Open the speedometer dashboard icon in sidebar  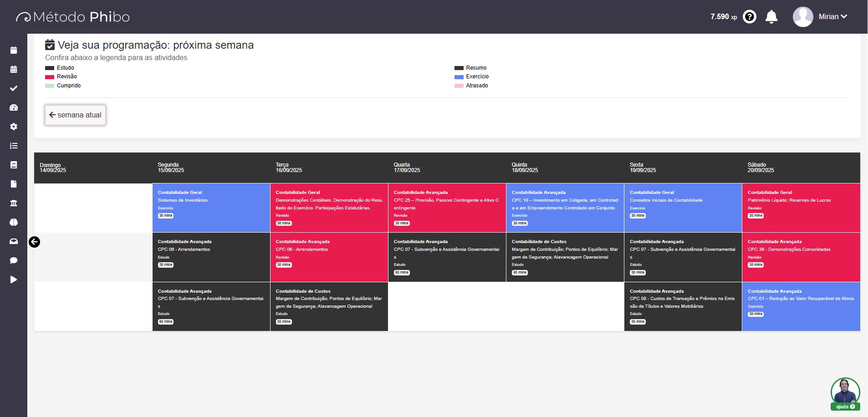click(x=14, y=107)
